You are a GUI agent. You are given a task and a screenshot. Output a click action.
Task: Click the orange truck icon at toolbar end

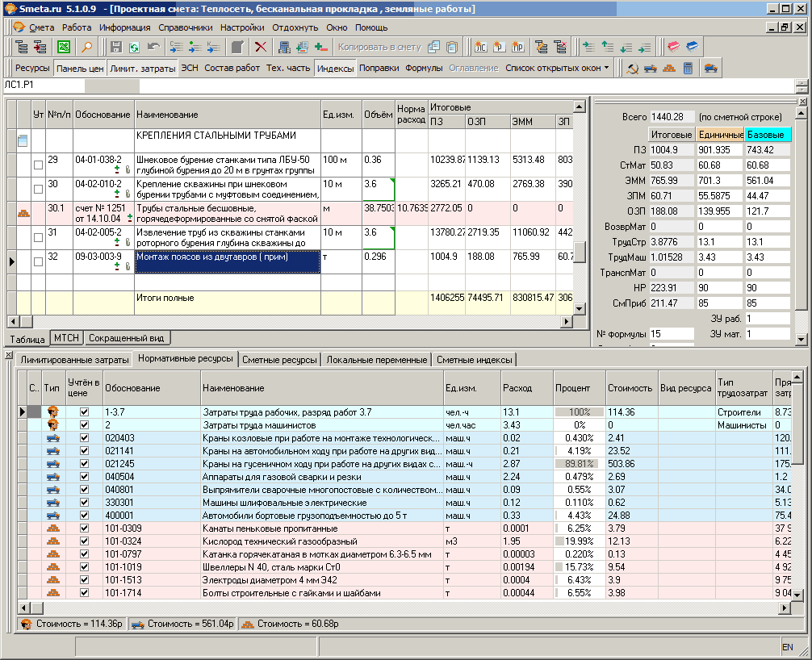[x=711, y=69]
